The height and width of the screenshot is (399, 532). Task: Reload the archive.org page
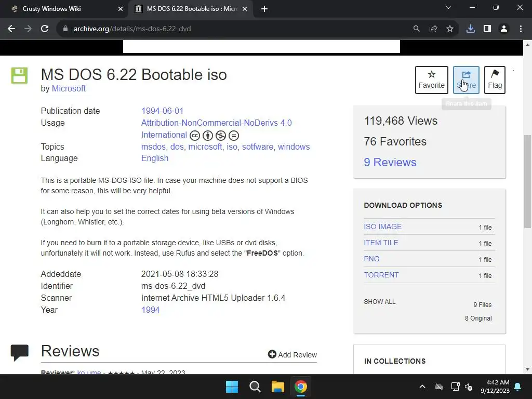[45, 29]
